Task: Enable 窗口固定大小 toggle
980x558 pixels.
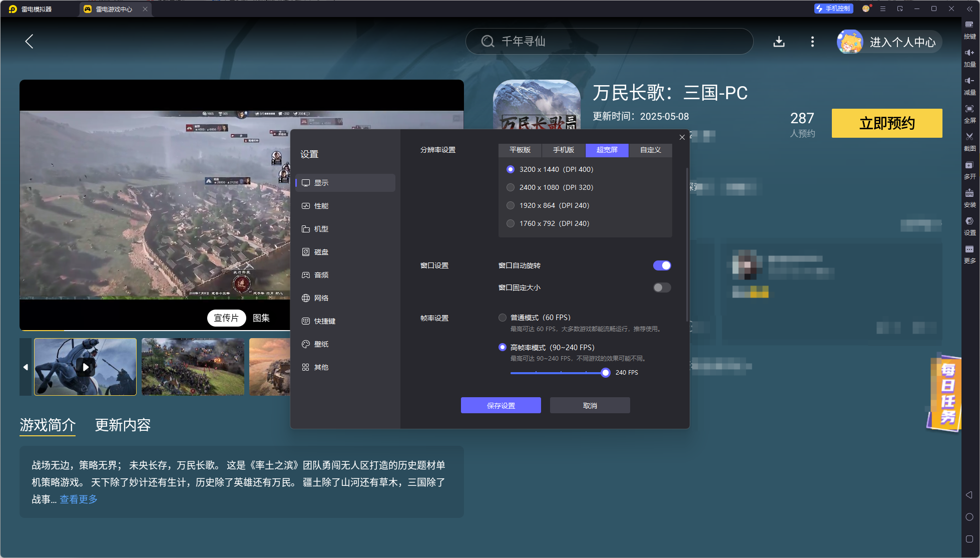Action: coord(661,287)
